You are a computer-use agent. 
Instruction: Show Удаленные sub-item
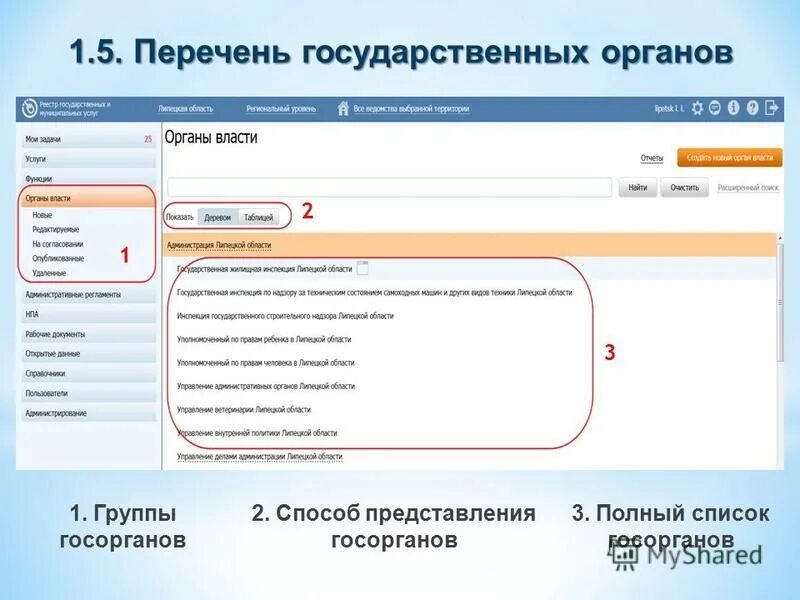(49, 273)
